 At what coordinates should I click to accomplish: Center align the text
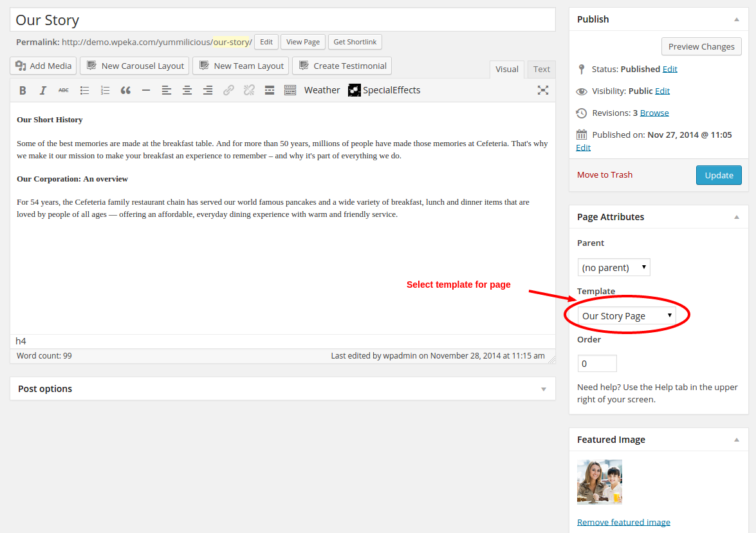(x=187, y=91)
